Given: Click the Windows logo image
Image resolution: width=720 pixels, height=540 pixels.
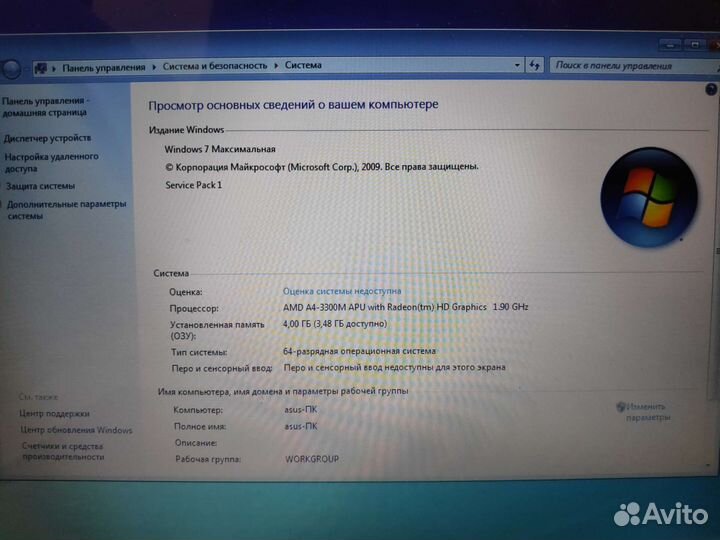Looking at the screenshot, I should click(x=641, y=192).
